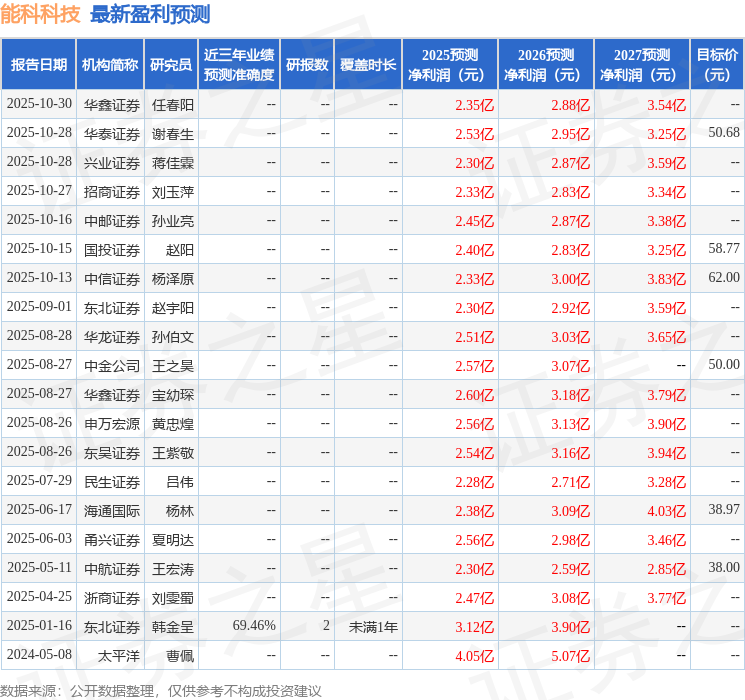Viewport: 745px width, 700px height.
Task: Click the 2025-09-01 report date
Action: (x=39, y=306)
